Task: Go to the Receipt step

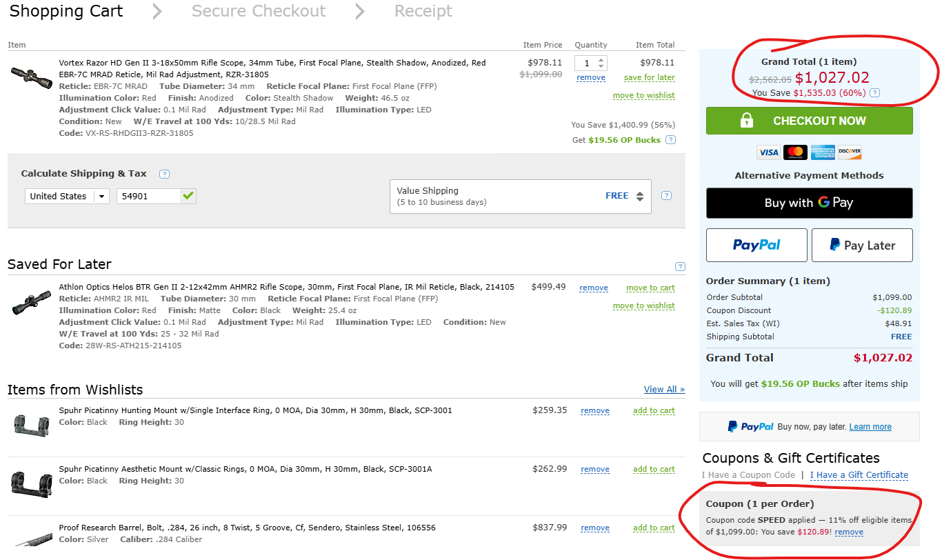Action: coord(423,11)
